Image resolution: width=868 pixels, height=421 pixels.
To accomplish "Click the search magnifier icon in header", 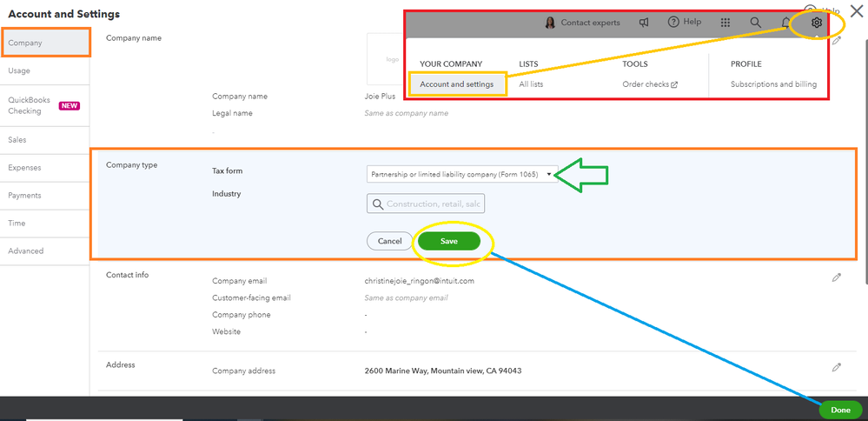I will click(x=756, y=23).
